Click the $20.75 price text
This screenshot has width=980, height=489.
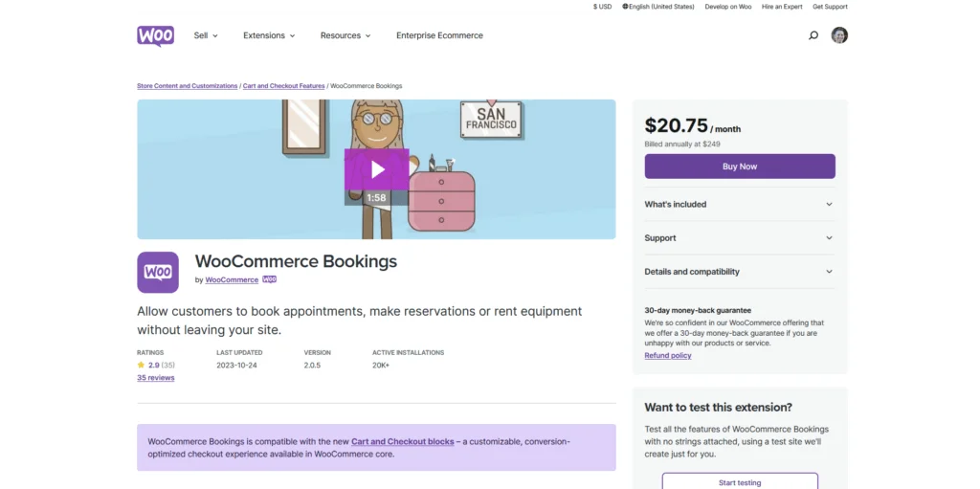point(677,125)
